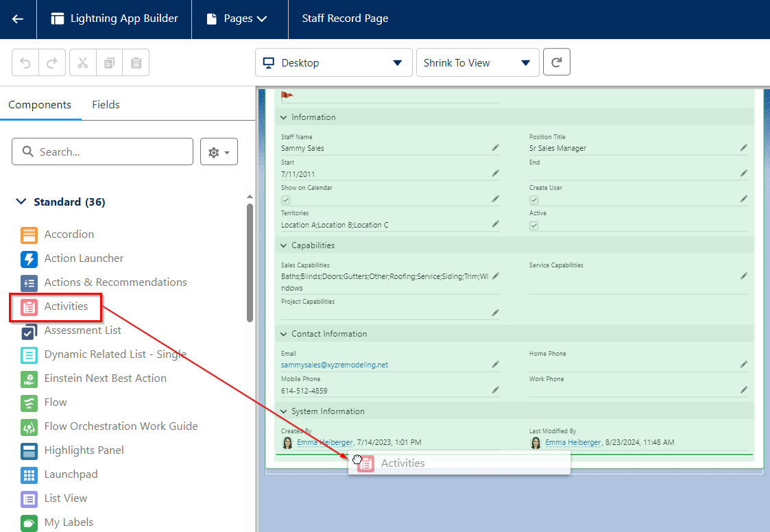770x532 pixels.
Task: Switch to the Fields tab
Action: point(106,104)
